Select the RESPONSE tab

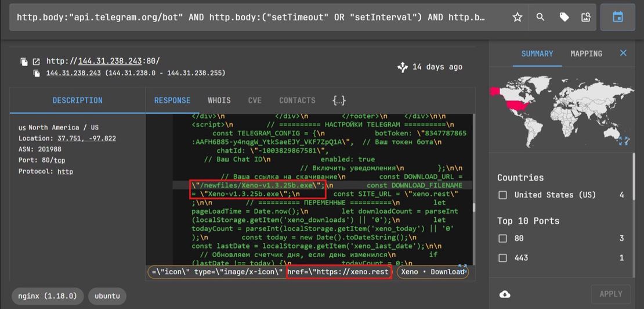[x=172, y=100]
